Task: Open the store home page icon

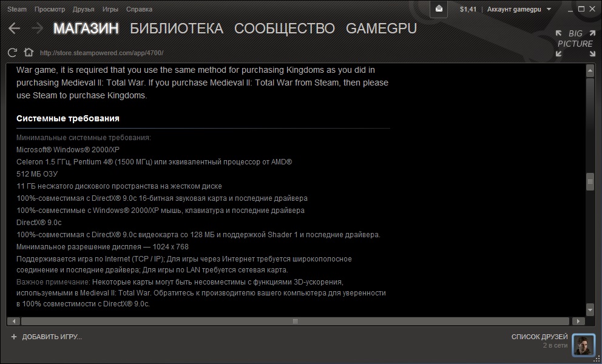Action: click(29, 52)
